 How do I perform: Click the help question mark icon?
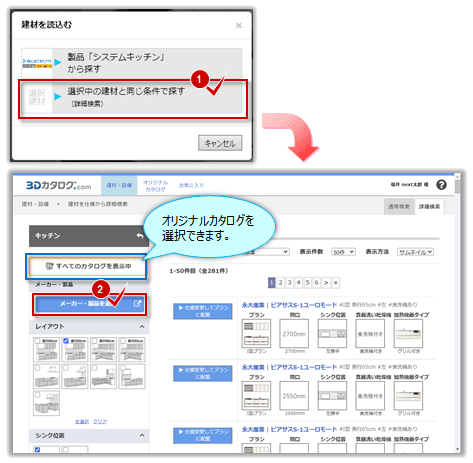pos(441,185)
